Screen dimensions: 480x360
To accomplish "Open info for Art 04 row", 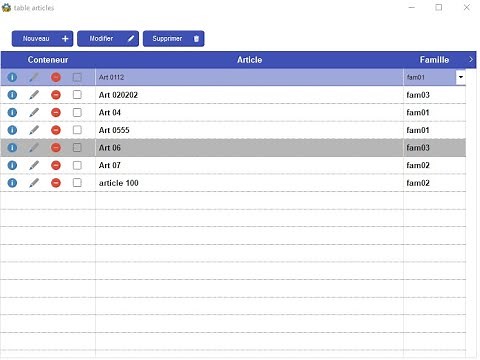I will click(12, 113).
